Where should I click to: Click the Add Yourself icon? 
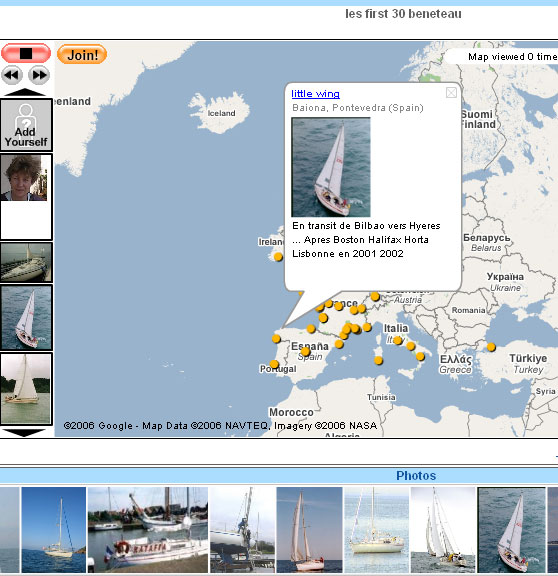pyautogui.click(x=26, y=125)
